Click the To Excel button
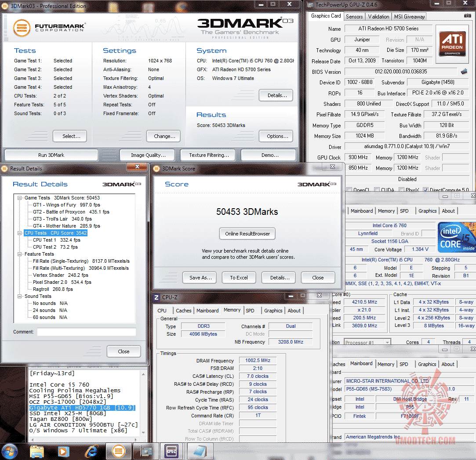This screenshot has width=476, height=460. point(239,278)
